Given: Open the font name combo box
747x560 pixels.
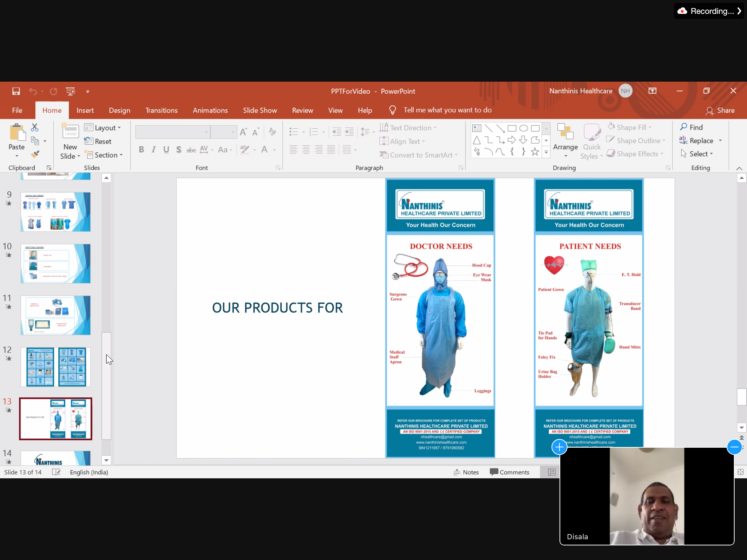Looking at the screenshot, I should (173, 132).
